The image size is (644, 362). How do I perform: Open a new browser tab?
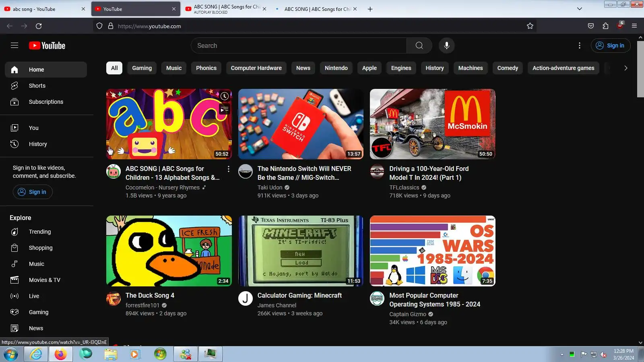370,9
